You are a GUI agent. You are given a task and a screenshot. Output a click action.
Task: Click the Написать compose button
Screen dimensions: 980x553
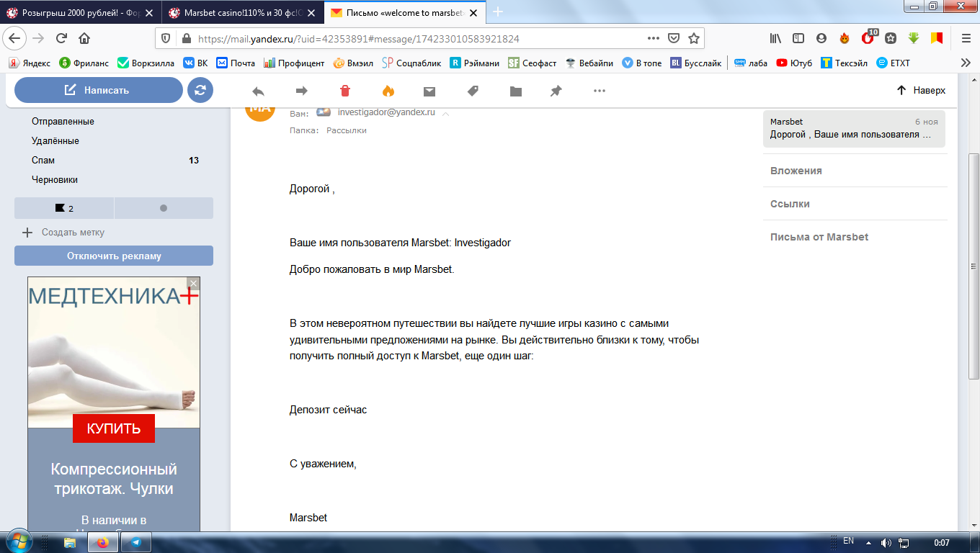[98, 90]
